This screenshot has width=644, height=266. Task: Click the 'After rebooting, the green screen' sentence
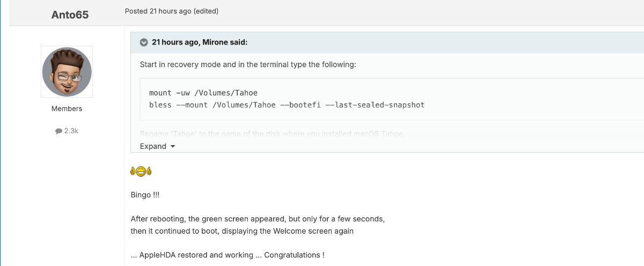point(258,219)
